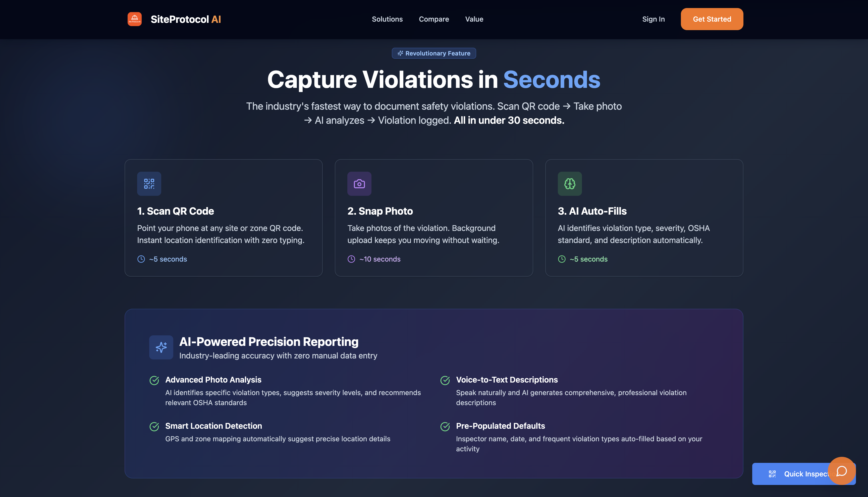
Task: Click the clock icon showing ~10 seconds
Action: 351,259
